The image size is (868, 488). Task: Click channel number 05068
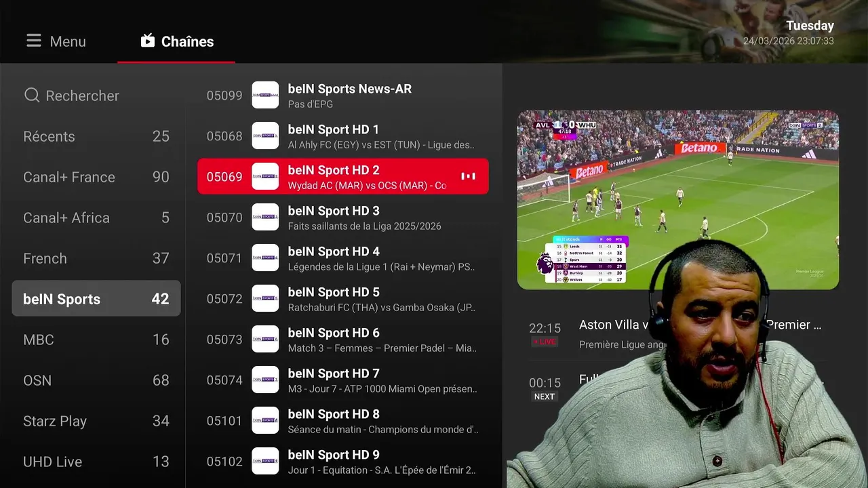click(224, 136)
